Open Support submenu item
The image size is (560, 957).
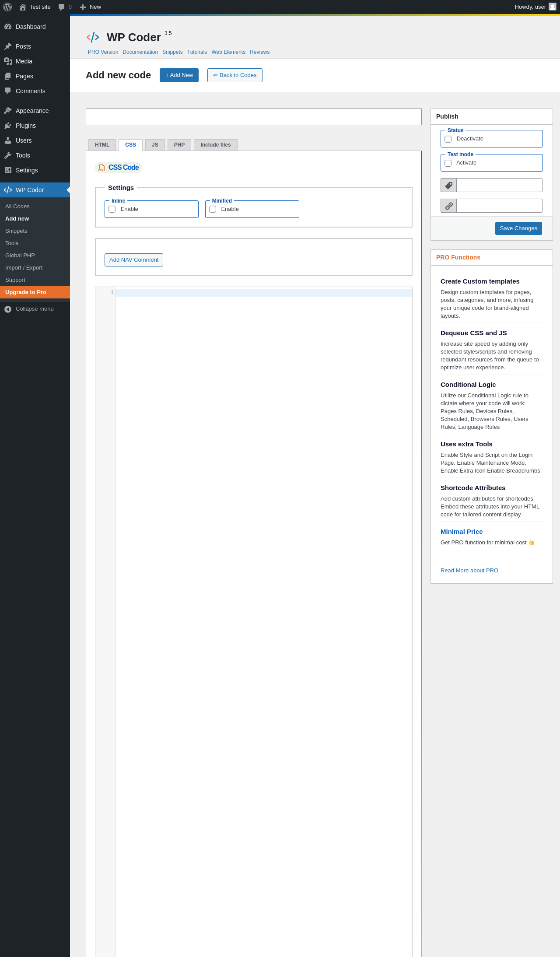pos(35,280)
